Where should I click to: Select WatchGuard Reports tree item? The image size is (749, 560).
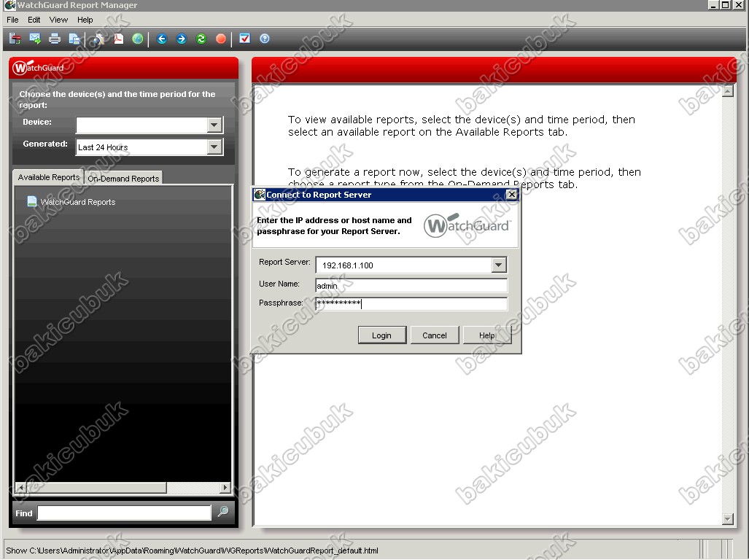coord(71,202)
